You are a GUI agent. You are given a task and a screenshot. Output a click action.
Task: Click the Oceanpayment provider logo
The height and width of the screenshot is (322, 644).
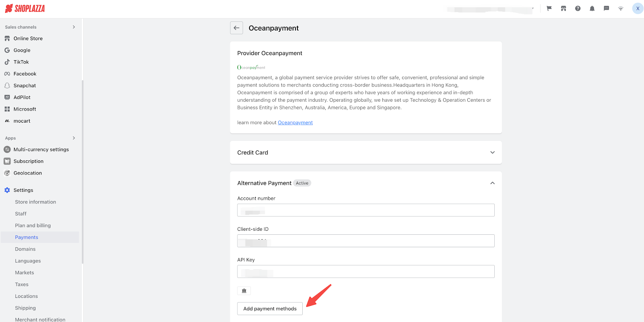251,68
